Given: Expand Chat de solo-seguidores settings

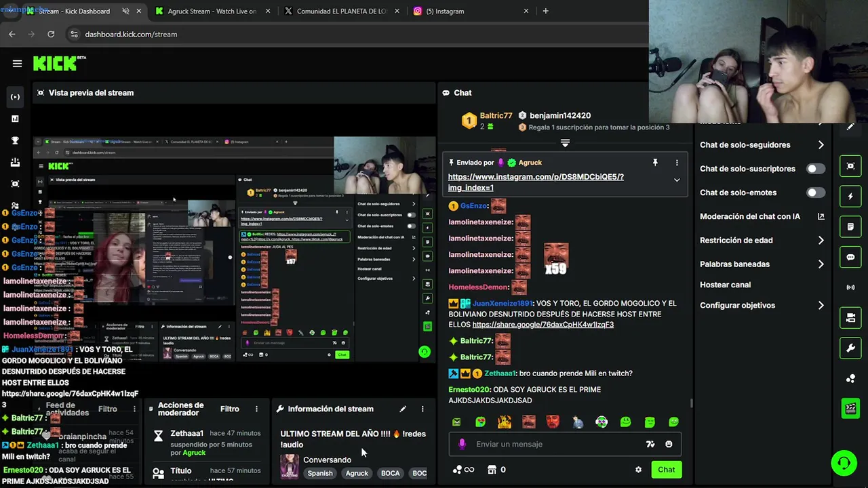Looking at the screenshot, I should point(762,145).
